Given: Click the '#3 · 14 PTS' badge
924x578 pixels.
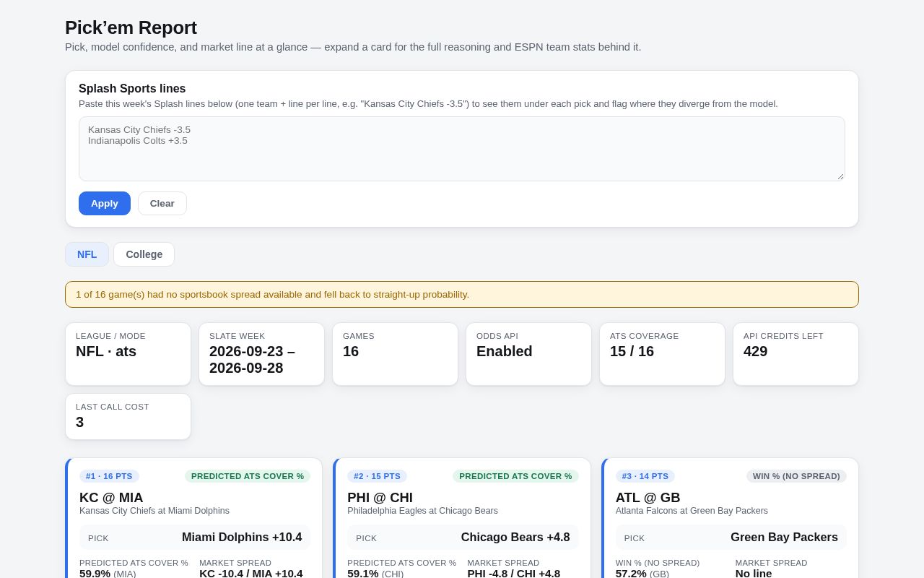Looking at the screenshot, I should pyautogui.click(x=645, y=476).
